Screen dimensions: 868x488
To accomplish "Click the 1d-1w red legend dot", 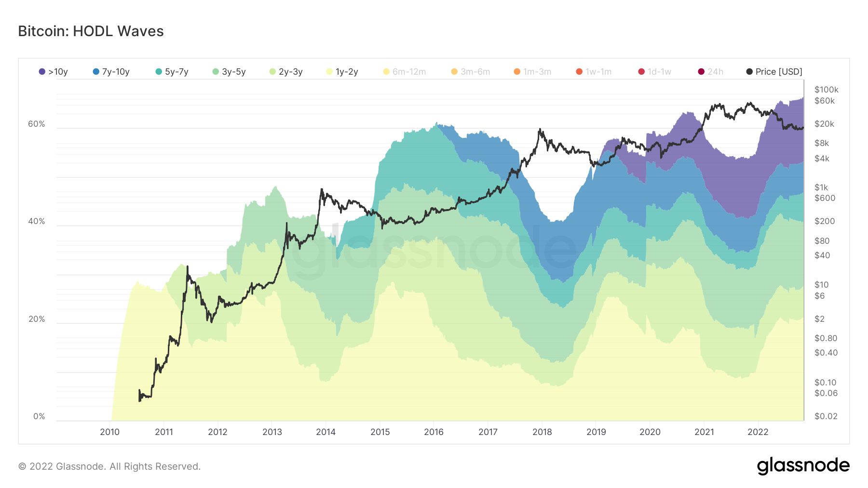I will pyautogui.click(x=641, y=72).
